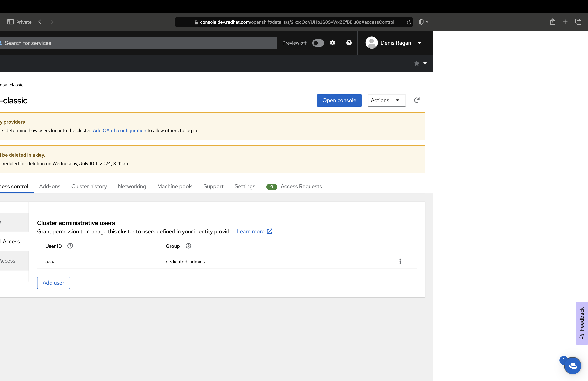The width and height of the screenshot is (588, 381).
Task: Click the Add user button
Action: click(x=53, y=283)
